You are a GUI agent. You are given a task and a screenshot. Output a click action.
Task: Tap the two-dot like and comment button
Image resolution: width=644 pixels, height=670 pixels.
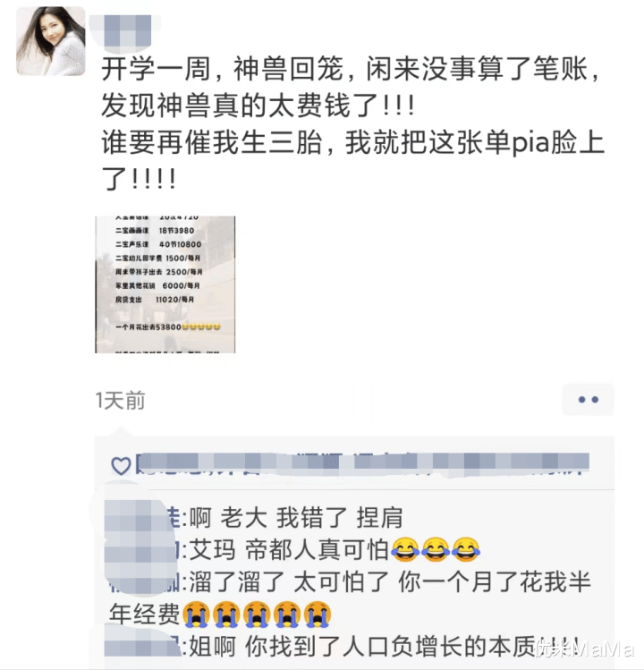588,400
